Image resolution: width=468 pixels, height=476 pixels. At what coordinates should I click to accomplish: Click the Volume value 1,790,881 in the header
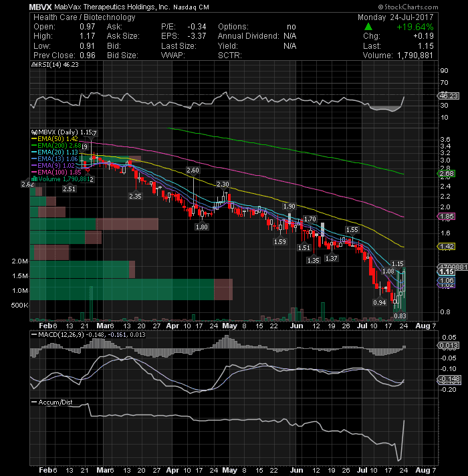click(x=414, y=55)
